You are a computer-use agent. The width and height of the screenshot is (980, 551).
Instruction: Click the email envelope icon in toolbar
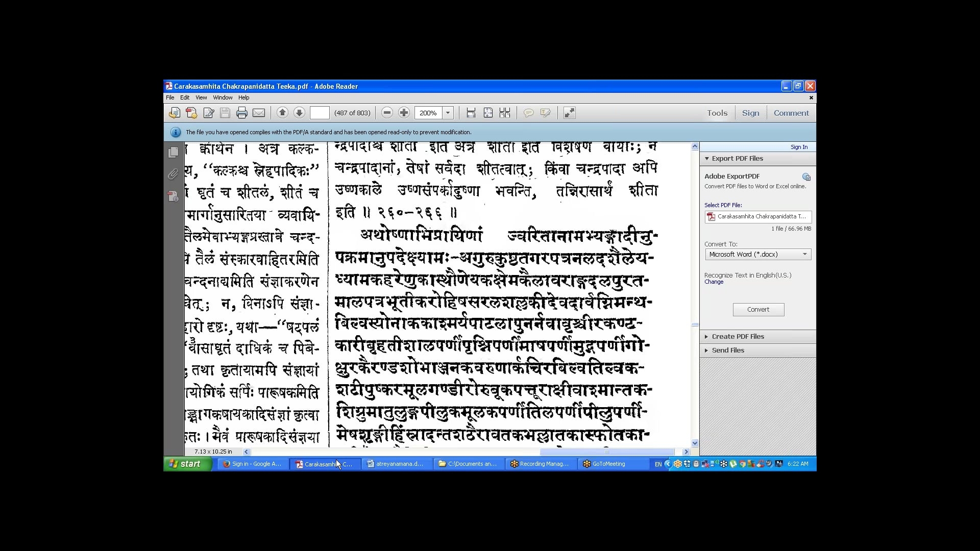[259, 113]
